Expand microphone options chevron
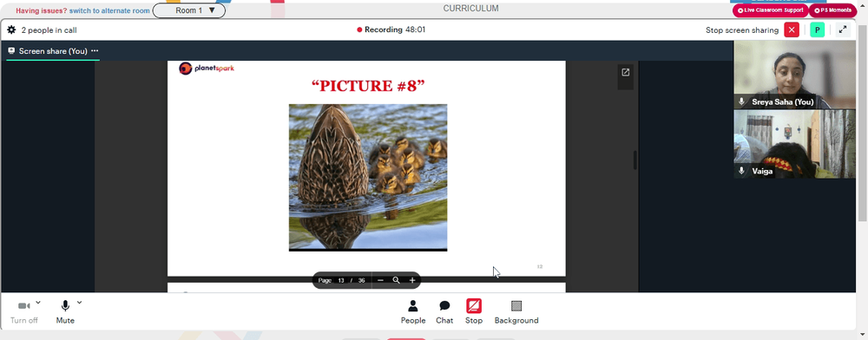Screen dimensions: 868x340 coord(79,303)
